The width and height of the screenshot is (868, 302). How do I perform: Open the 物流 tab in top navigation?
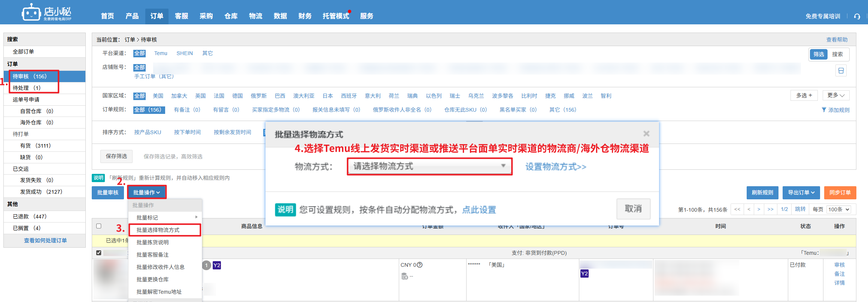coord(255,16)
